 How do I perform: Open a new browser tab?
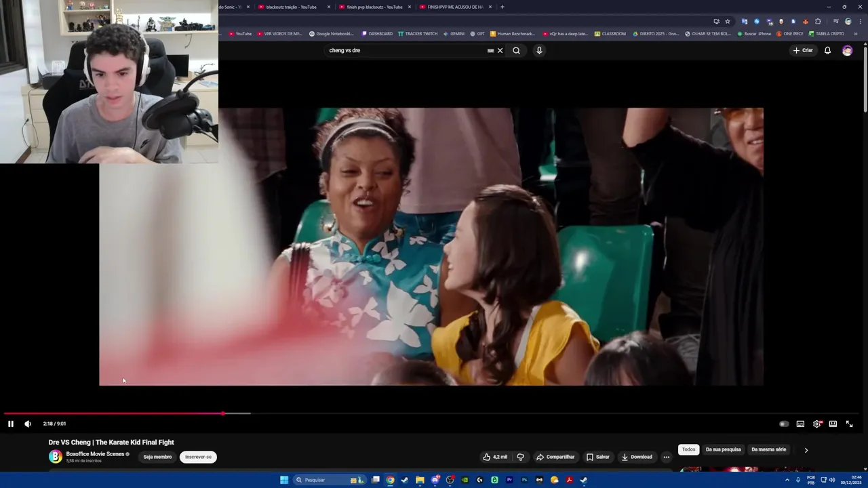(x=502, y=7)
